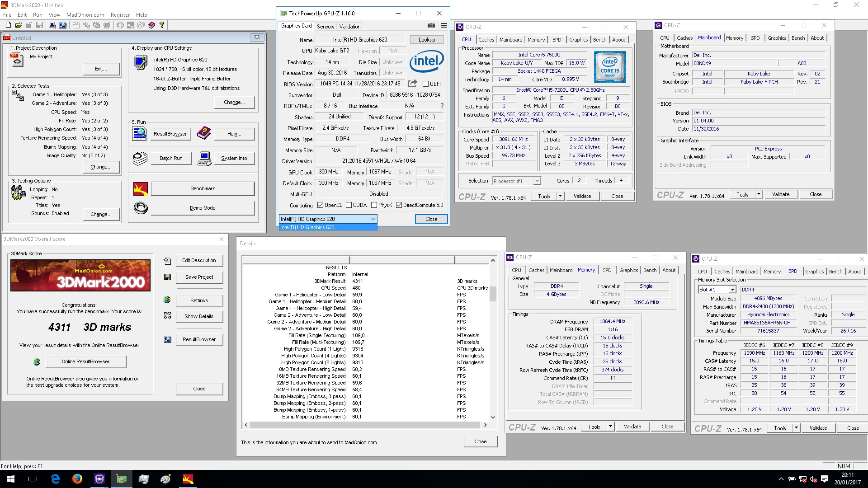
Task: Toggle the DirectCompute 5.0 checkbox
Action: tap(399, 205)
